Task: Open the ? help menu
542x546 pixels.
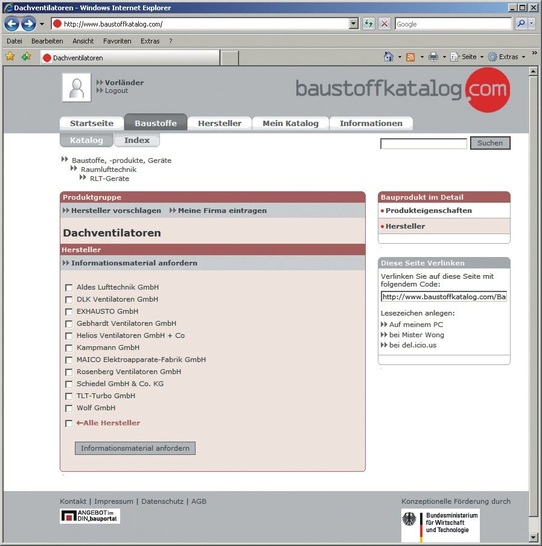Action: pyautogui.click(x=171, y=41)
